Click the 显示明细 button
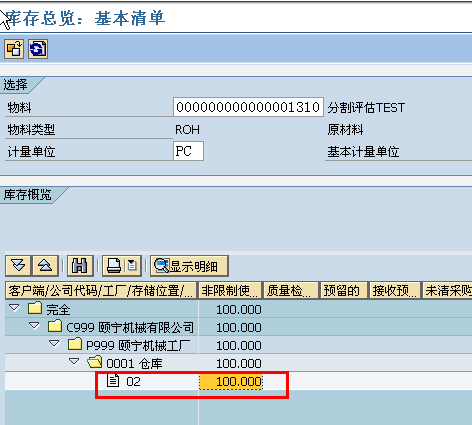This screenshot has width=472, height=425. click(x=189, y=266)
